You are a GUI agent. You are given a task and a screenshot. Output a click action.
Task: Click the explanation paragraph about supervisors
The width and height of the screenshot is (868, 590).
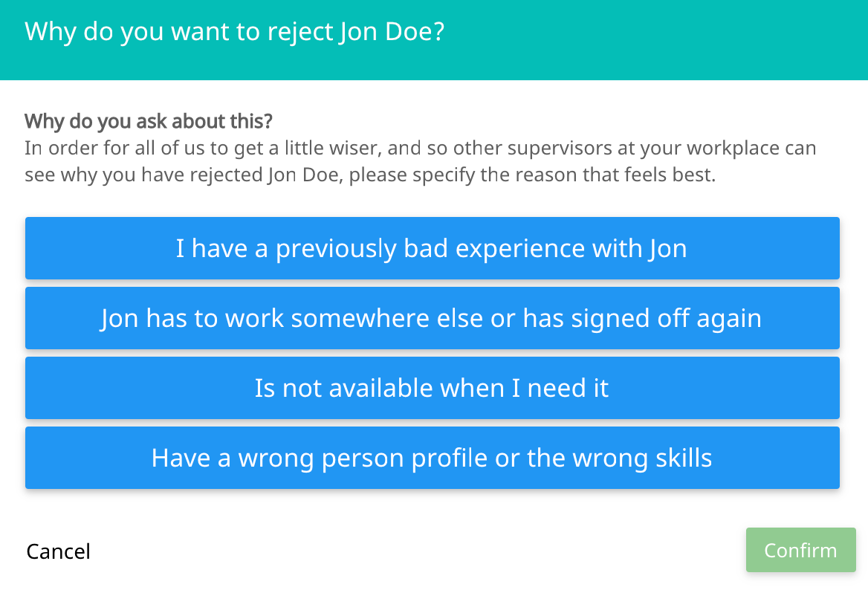420,161
